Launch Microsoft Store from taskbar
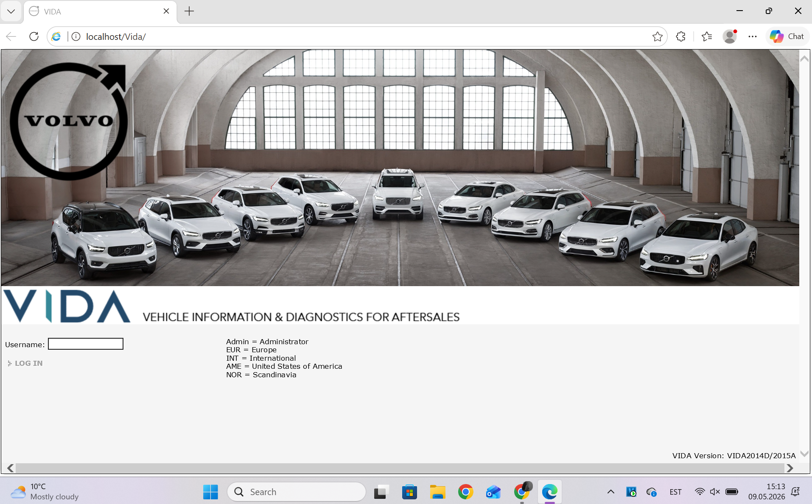This screenshot has width=812, height=504. (409, 492)
